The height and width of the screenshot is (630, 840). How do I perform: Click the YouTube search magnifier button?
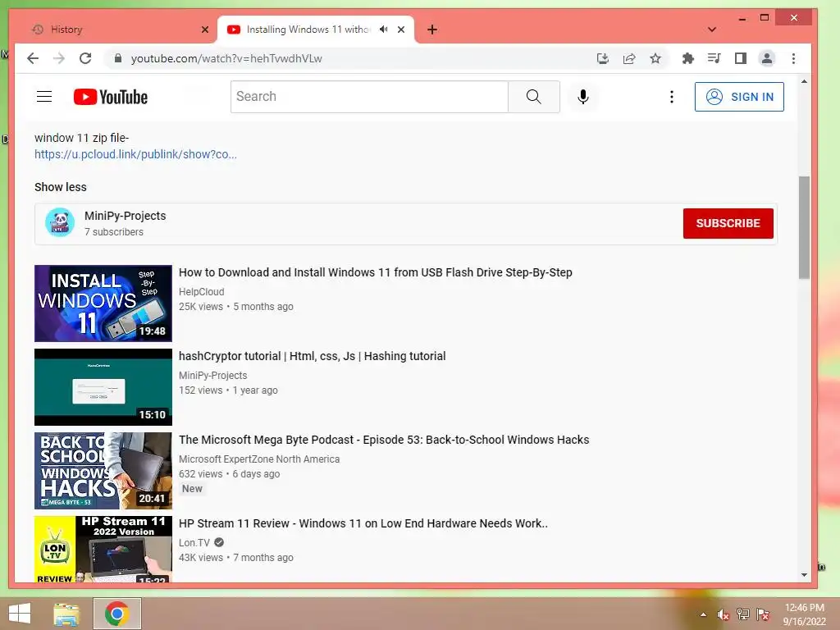click(533, 97)
